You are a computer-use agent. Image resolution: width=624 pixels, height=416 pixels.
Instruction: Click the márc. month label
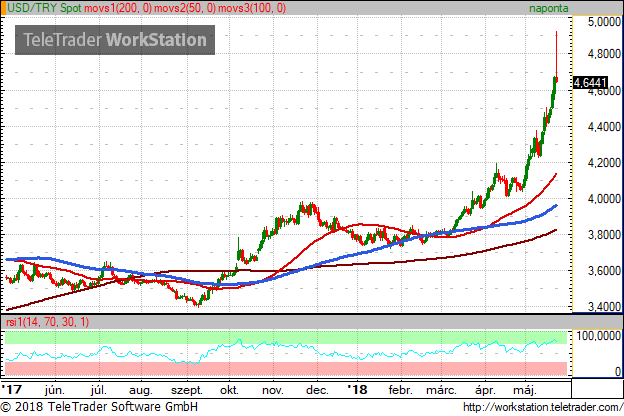[441, 390]
